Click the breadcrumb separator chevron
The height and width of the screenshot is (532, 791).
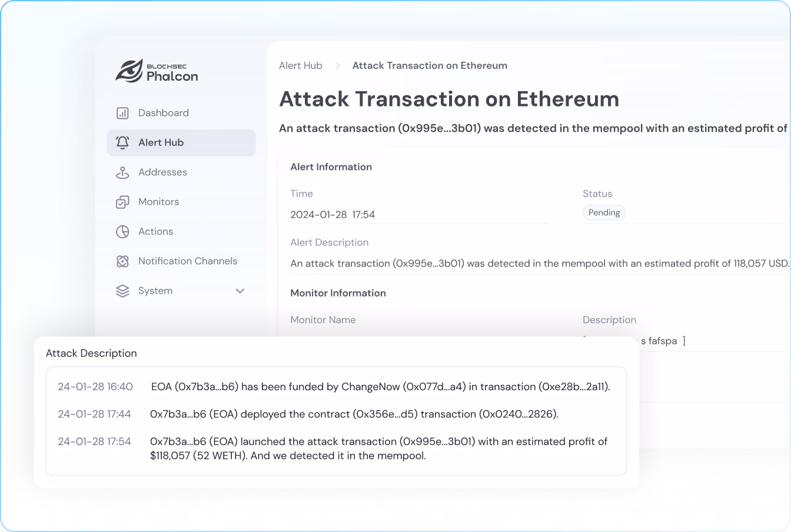338,66
